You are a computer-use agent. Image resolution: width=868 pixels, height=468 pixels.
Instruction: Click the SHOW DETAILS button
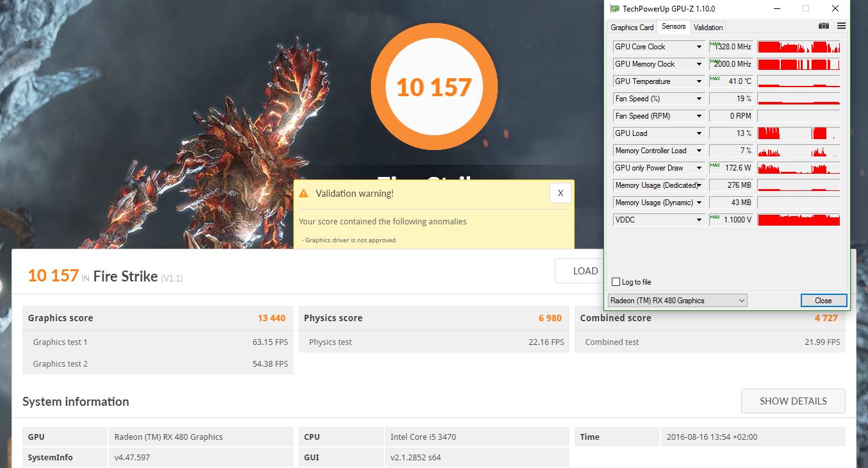pos(793,401)
